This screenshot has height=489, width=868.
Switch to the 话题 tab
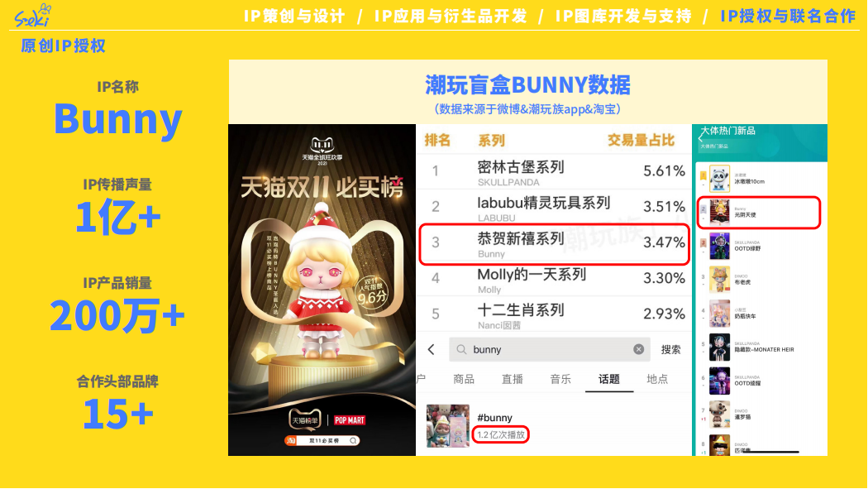(609, 379)
